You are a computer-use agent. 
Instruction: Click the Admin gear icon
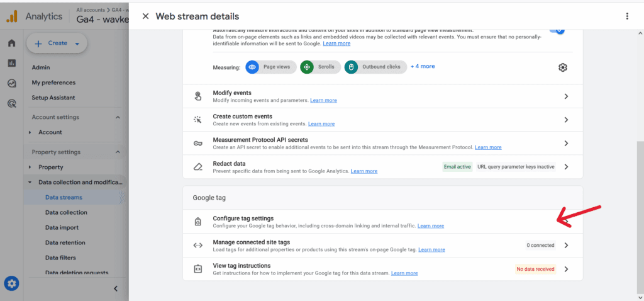(x=11, y=283)
